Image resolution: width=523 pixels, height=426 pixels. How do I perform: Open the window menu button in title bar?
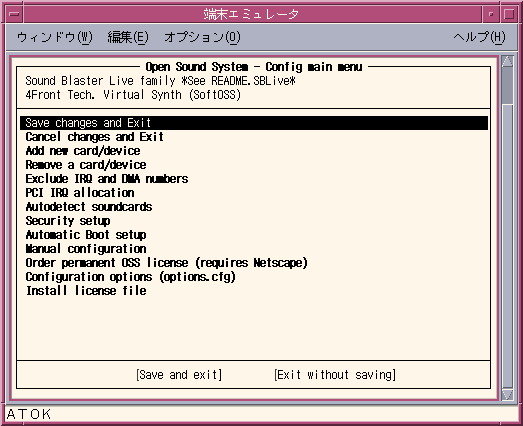coord(15,14)
